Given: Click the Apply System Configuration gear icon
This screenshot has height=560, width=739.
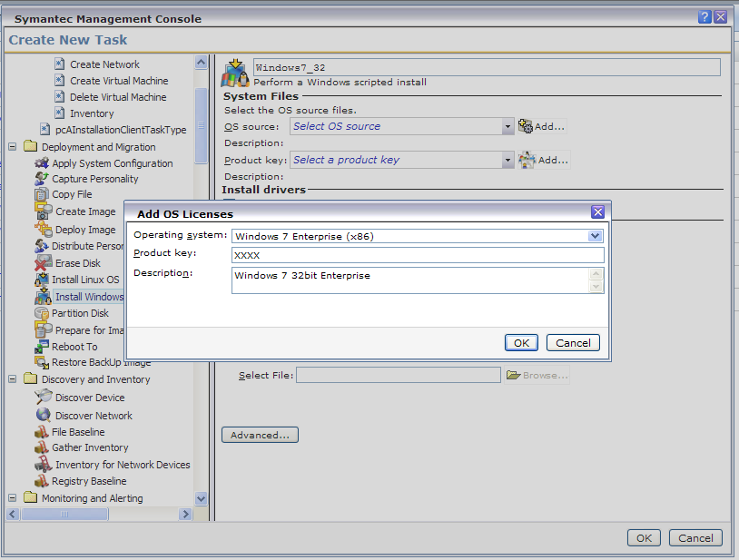Looking at the screenshot, I should pyautogui.click(x=42, y=163).
